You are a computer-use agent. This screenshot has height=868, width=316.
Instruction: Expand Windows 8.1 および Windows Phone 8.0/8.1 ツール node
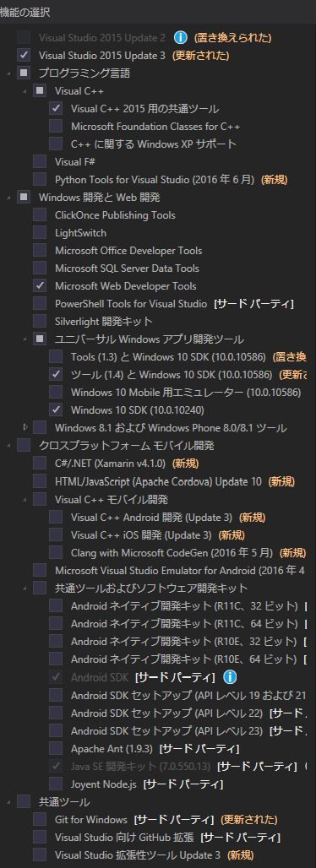pyautogui.click(x=25, y=427)
